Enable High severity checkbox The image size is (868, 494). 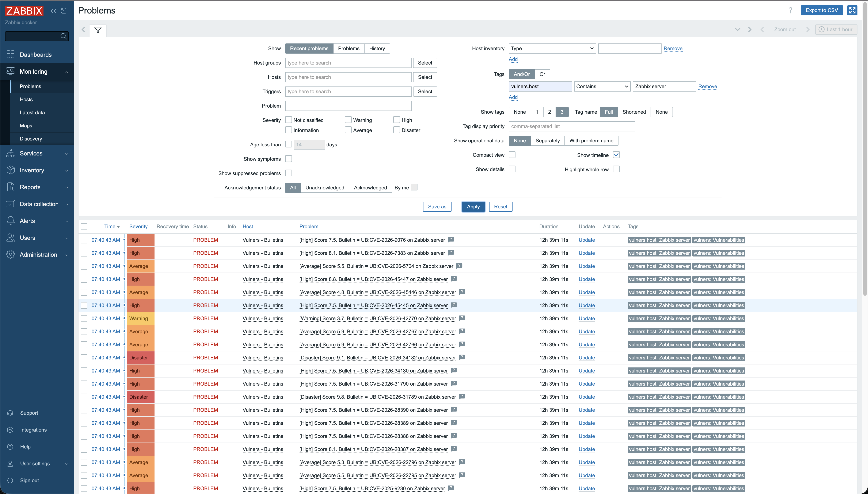396,120
